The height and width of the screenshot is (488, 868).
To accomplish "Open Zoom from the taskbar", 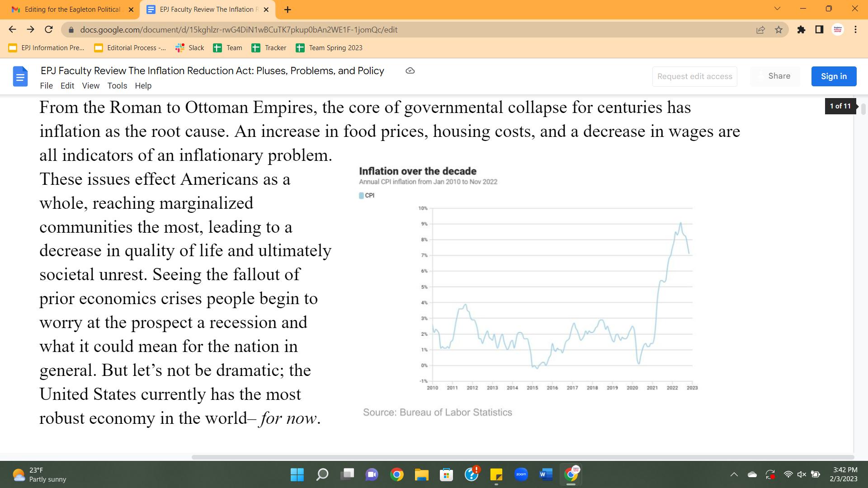I will click(521, 474).
